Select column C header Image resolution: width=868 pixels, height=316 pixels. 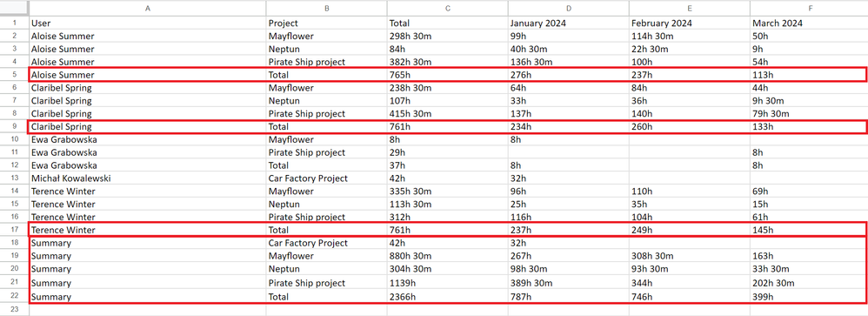coord(447,9)
